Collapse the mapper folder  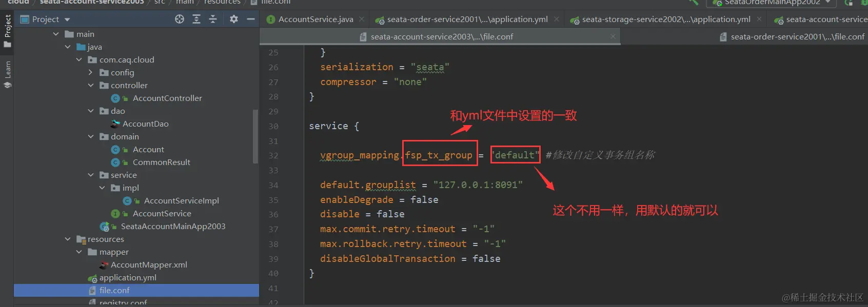tap(79, 252)
